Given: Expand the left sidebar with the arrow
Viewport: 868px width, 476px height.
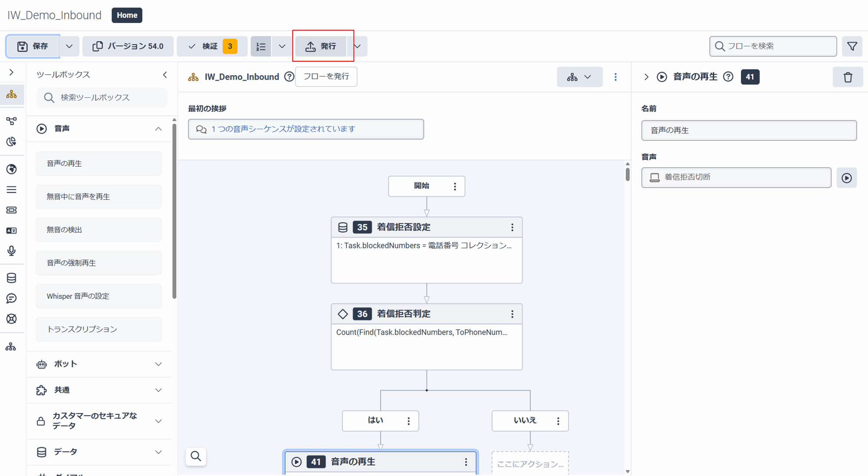Looking at the screenshot, I should point(12,73).
